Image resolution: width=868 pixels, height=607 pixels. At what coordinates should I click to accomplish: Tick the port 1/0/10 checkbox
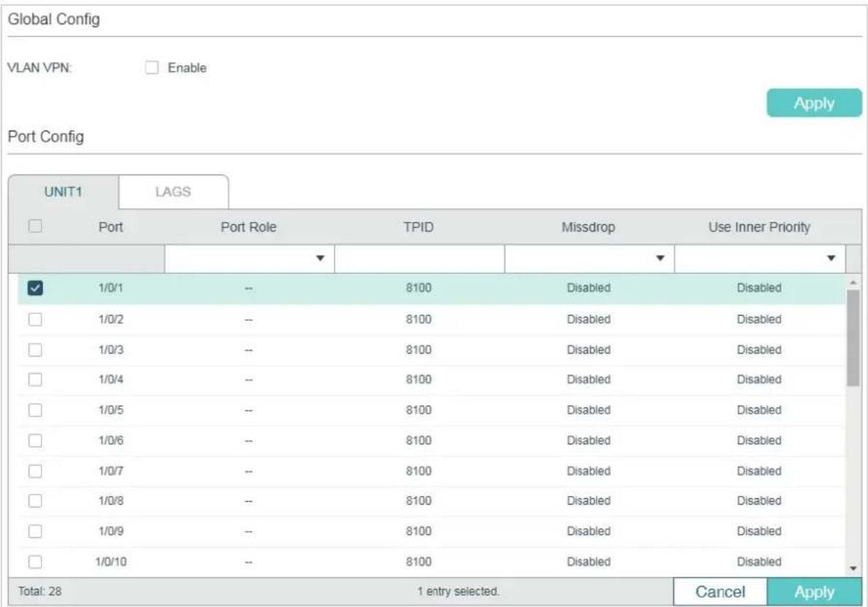(x=35, y=562)
